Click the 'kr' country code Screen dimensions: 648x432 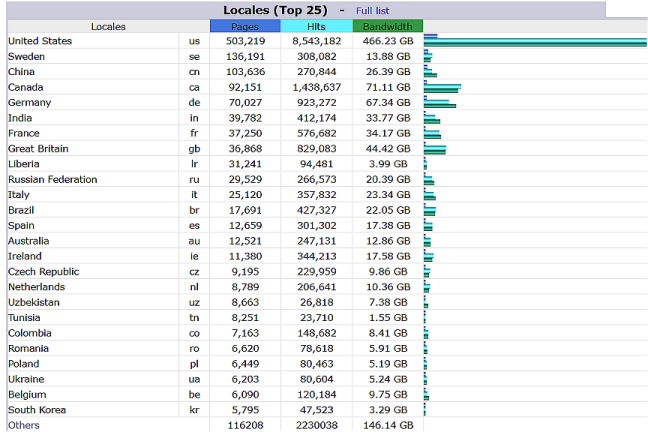[194, 410]
